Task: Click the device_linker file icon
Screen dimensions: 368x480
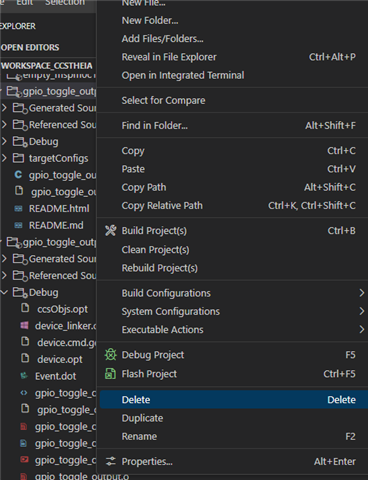Action: (x=24, y=326)
